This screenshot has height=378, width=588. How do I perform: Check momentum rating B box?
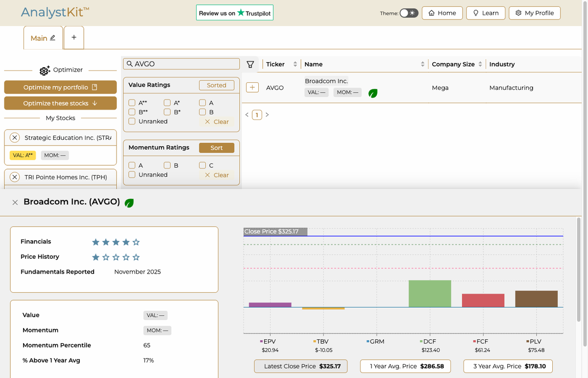point(167,165)
